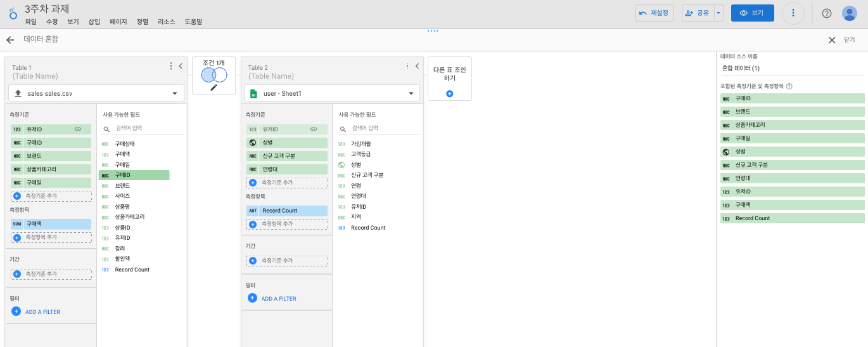This screenshot has width=868, height=347.
Task: Click 측정기준 추가 under Table 2 기간
Action: (x=287, y=261)
